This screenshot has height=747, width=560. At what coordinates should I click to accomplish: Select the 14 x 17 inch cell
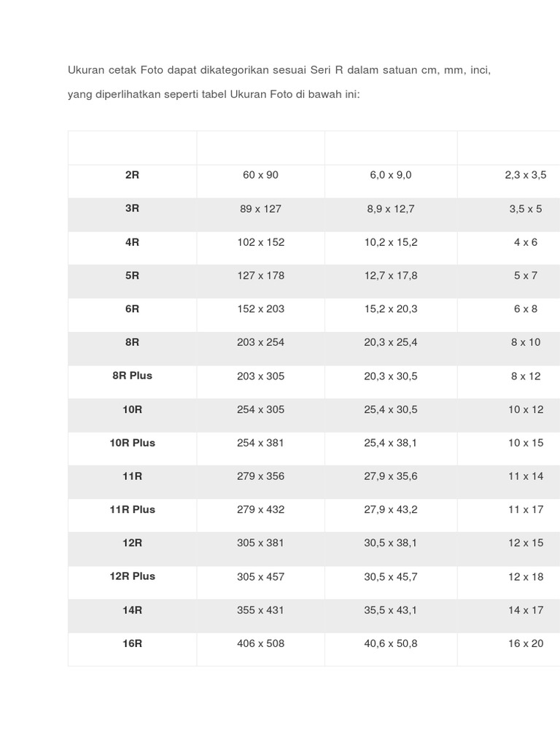525,610
